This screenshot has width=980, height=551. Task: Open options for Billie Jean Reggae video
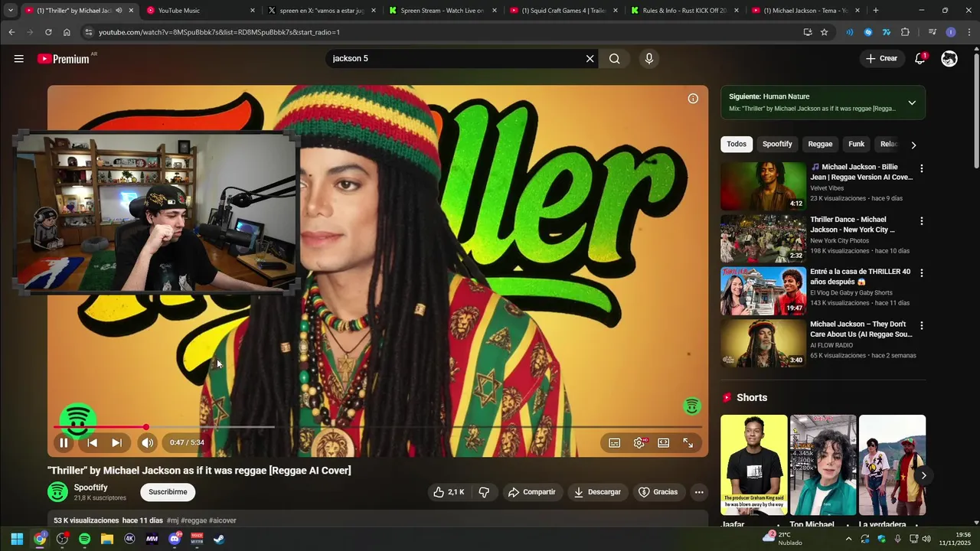tap(921, 168)
